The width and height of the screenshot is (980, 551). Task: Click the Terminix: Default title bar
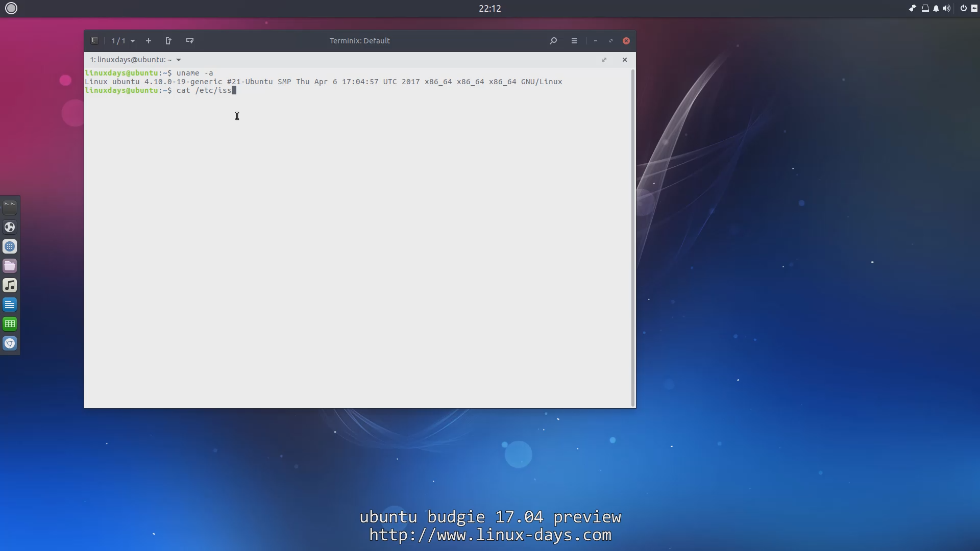tap(359, 41)
